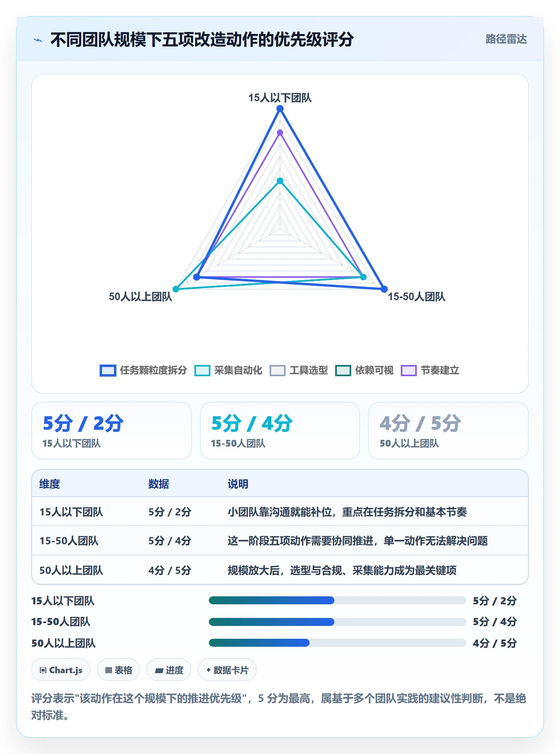Click the 表格 chip
560x754 pixels.
[x=118, y=670]
